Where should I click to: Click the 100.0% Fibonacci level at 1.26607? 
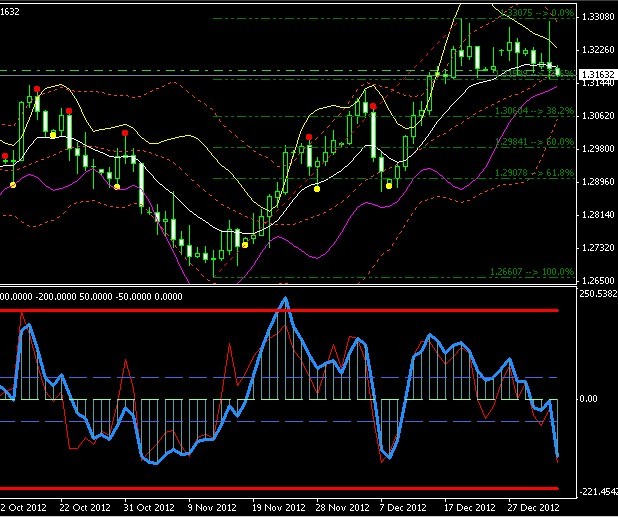(532, 271)
